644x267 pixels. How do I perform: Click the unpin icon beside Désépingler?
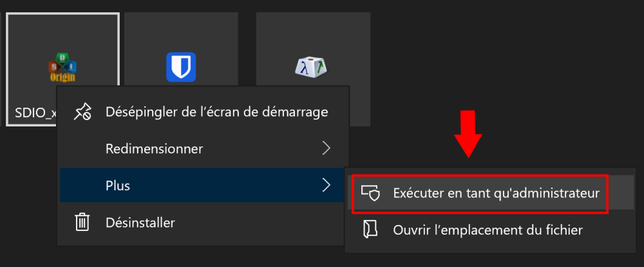click(x=83, y=112)
